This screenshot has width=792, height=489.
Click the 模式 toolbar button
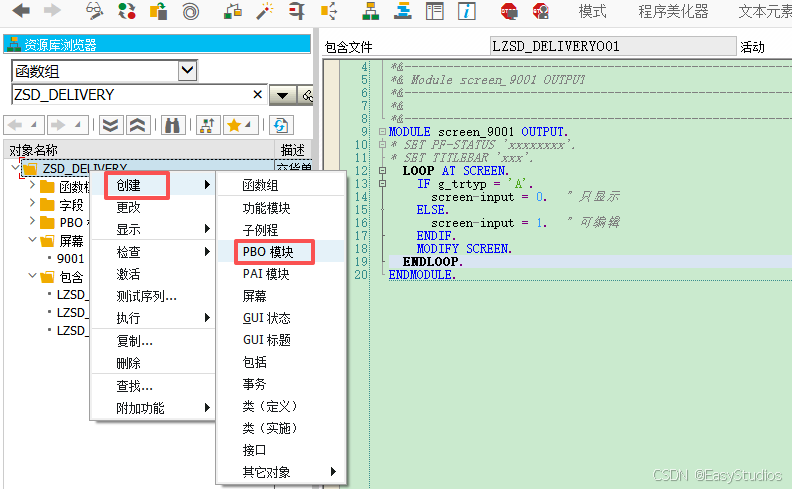(x=592, y=11)
